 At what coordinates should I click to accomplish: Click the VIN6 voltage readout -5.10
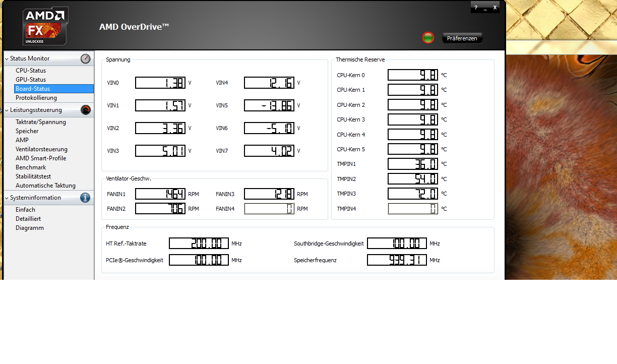click(x=269, y=128)
